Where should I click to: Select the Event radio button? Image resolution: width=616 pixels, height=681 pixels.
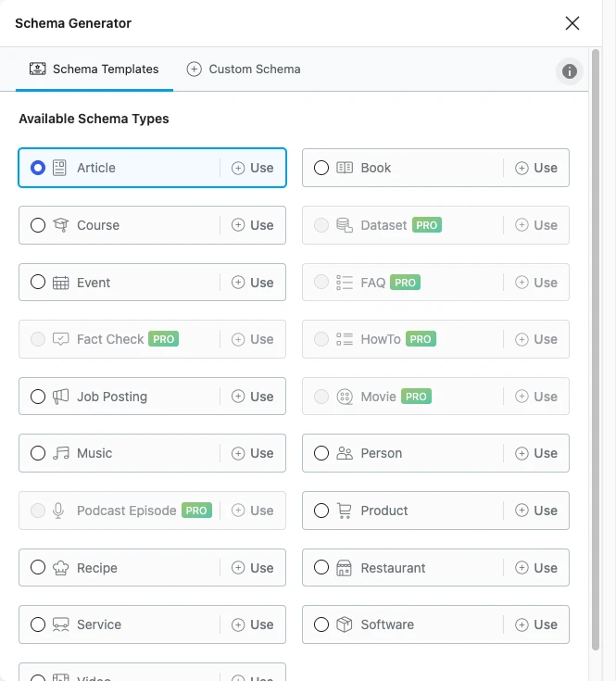38,282
